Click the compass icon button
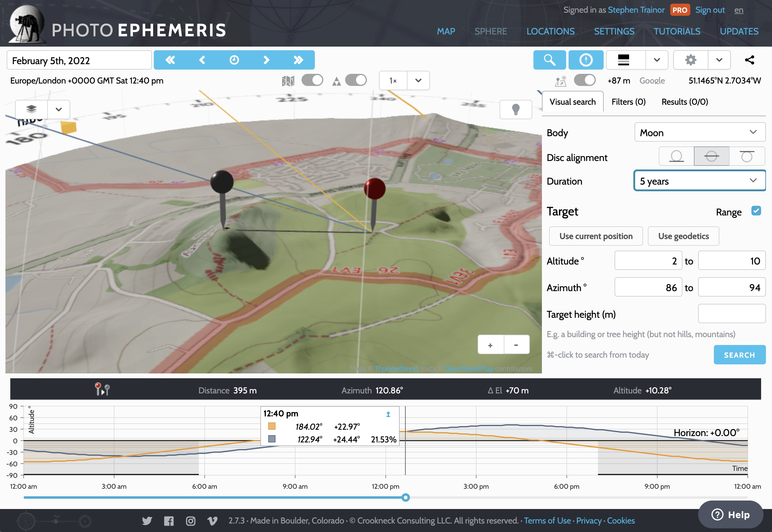 click(x=586, y=60)
